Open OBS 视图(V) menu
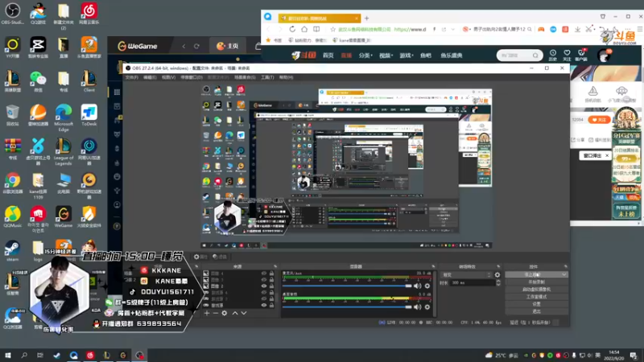 tap(168, 77)
